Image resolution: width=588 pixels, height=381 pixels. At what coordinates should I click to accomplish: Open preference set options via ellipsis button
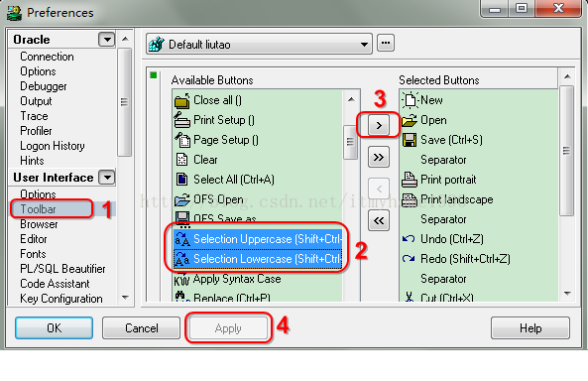tap(386, 43)
